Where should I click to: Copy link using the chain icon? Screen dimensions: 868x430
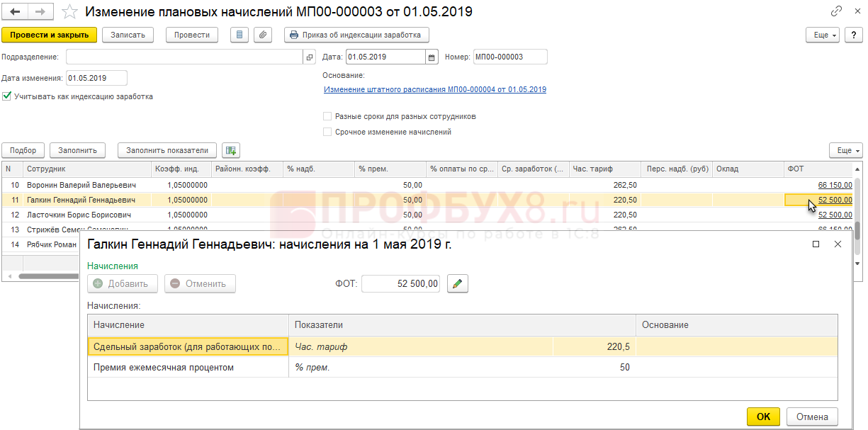(836, 12)
